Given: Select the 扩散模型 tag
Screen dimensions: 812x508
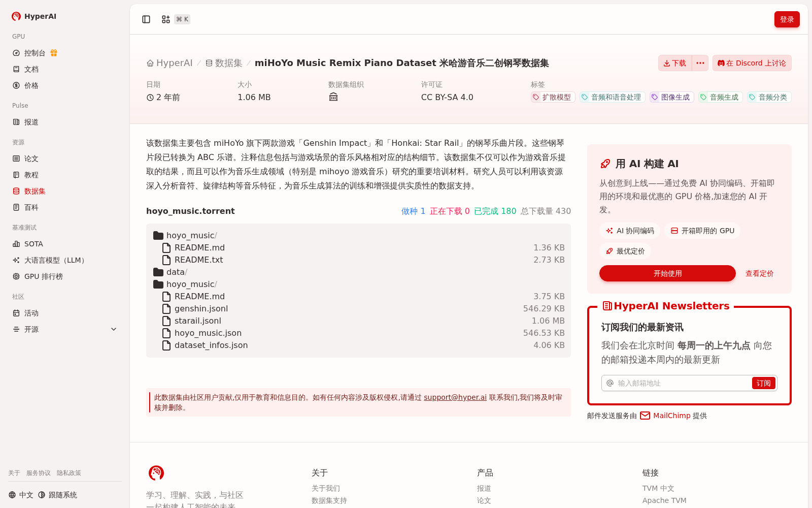Looking at the screenshot, I should coord(553,97).
